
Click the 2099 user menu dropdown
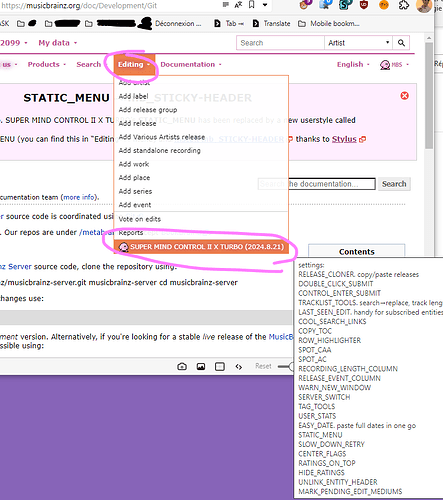[x=14, y=43]
